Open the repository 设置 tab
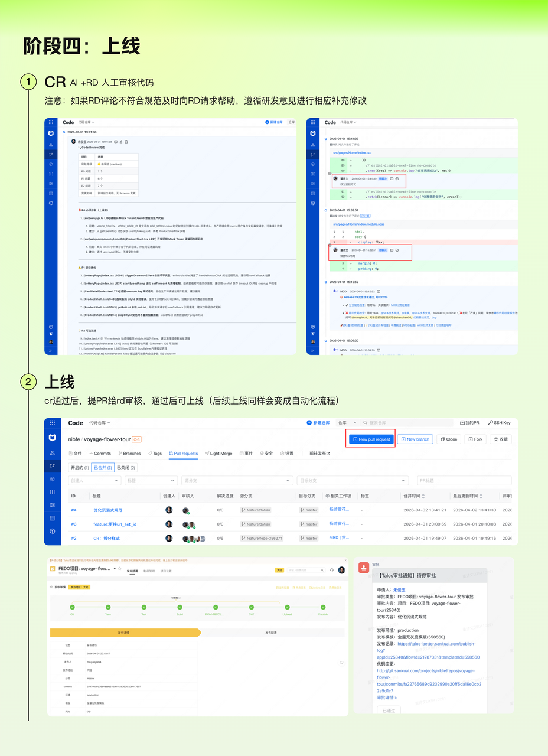 [x=286, y=454]
